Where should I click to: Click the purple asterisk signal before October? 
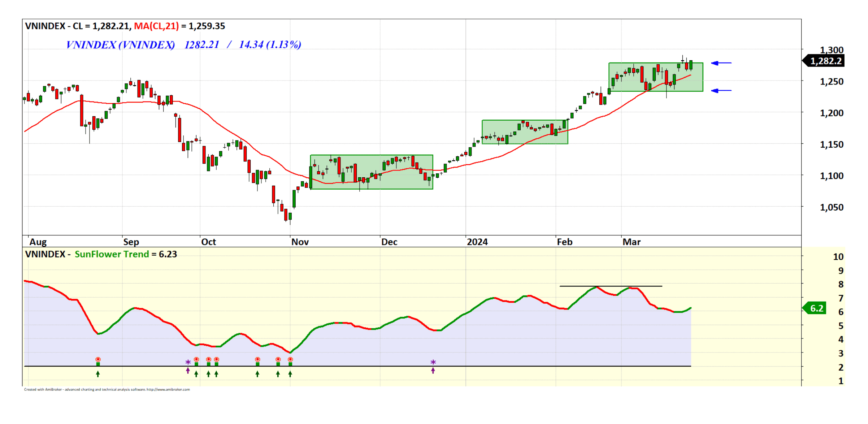pos(188,362)
